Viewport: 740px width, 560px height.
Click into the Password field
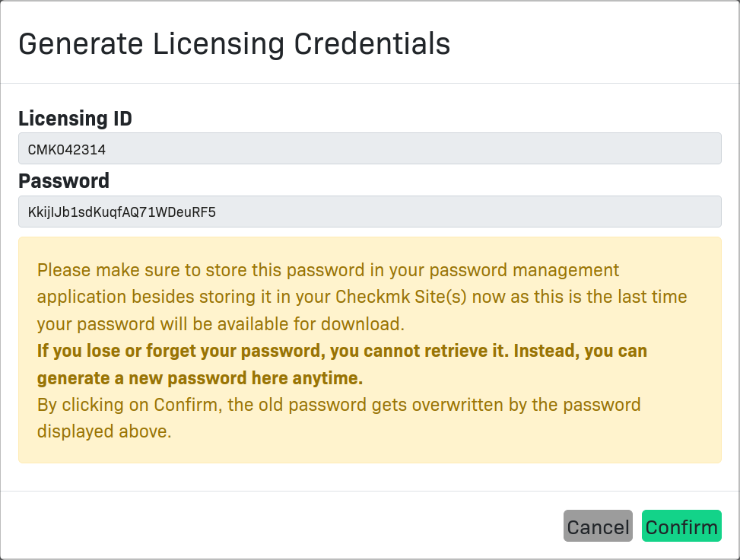(370, 212)
